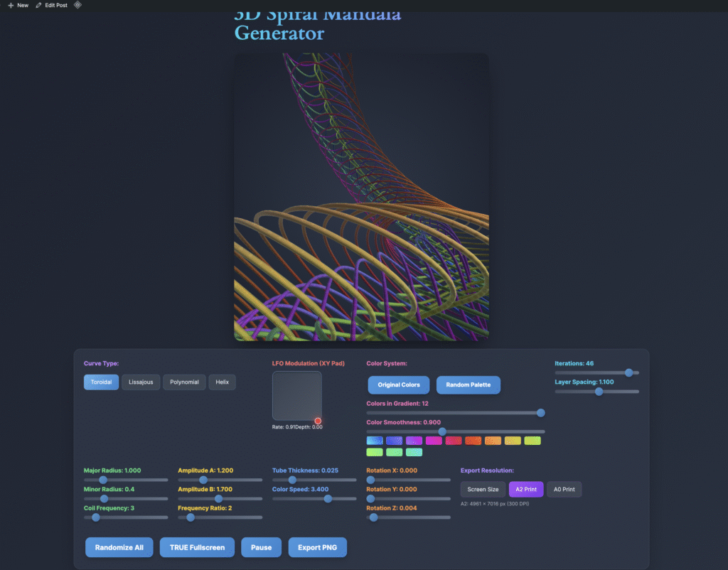
Task: Click the Iterations slider handle
Action: click(x=628, y=372)
